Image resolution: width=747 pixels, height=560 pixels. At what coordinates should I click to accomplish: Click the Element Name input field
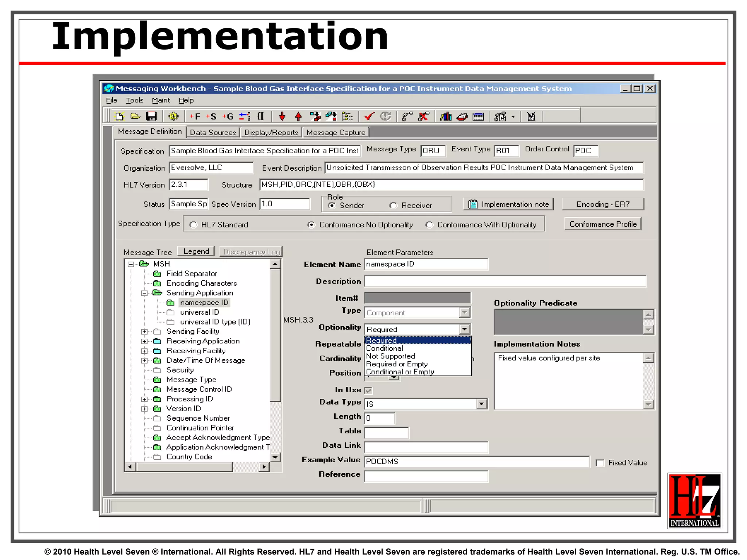click(426, 264)
